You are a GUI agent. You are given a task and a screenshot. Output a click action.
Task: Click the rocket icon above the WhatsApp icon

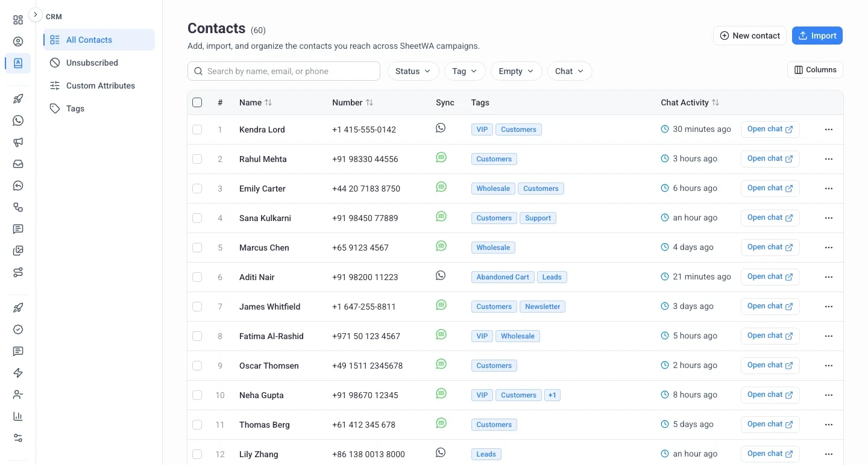click(18, 99)
